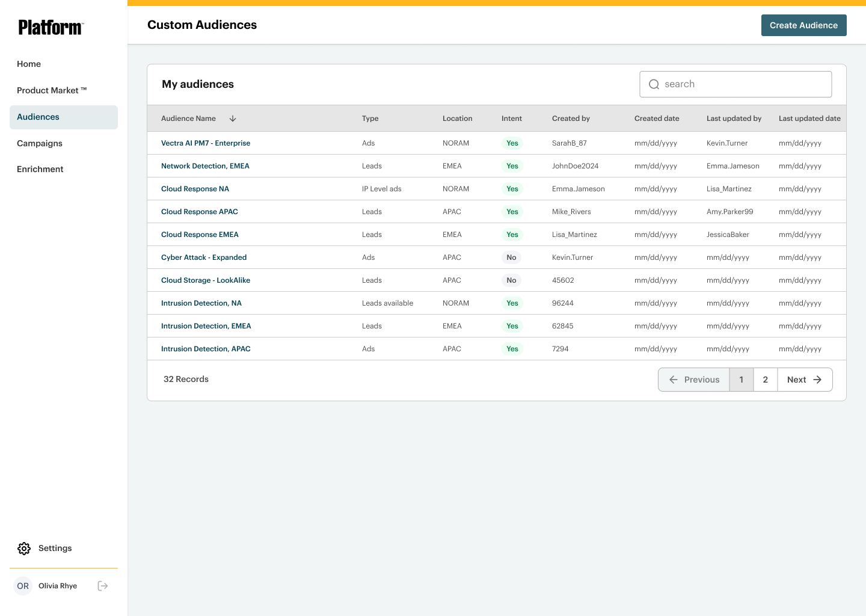Viewport: 866px width, 616px height.
Task: Click the Platform logo
Action: [x=51, y=28]
